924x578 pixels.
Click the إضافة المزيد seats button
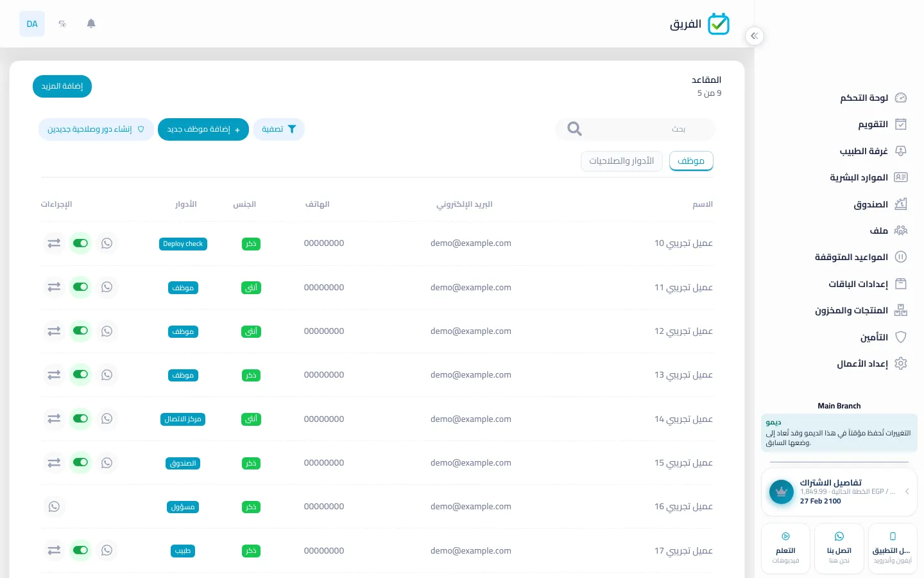click(62, 86)
